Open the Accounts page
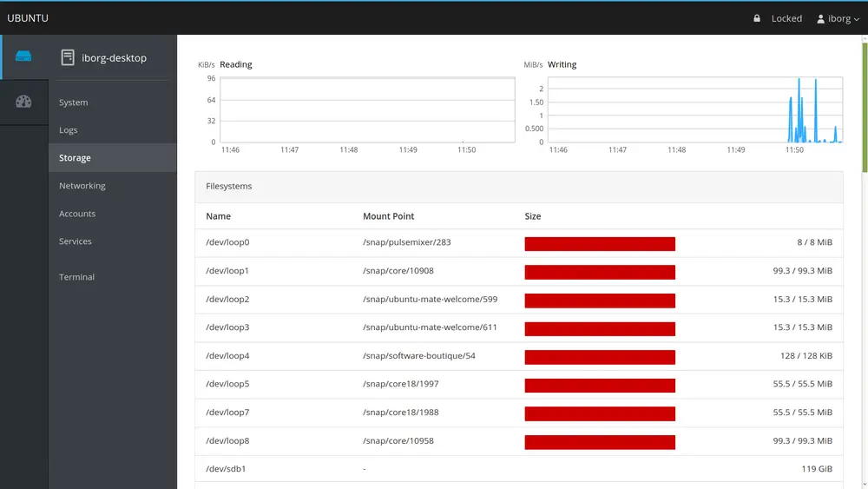This screenshot has width=868, height=489. pos(77,214)
